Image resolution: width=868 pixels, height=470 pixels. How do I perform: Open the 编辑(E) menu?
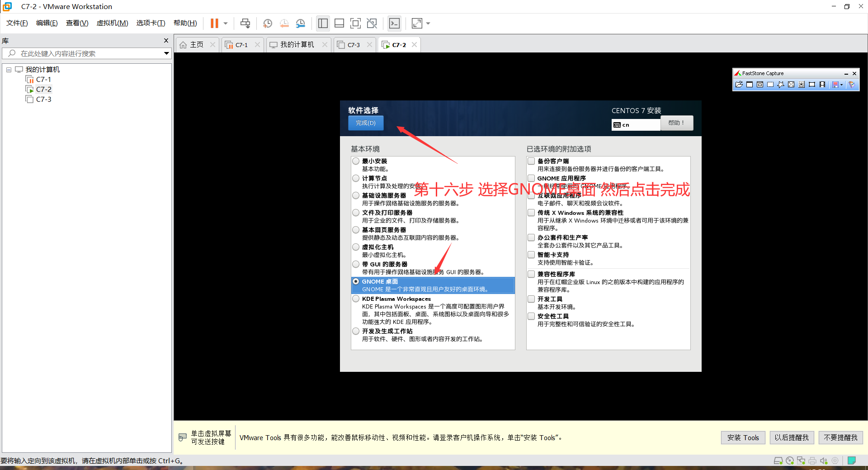pos(47,23)
